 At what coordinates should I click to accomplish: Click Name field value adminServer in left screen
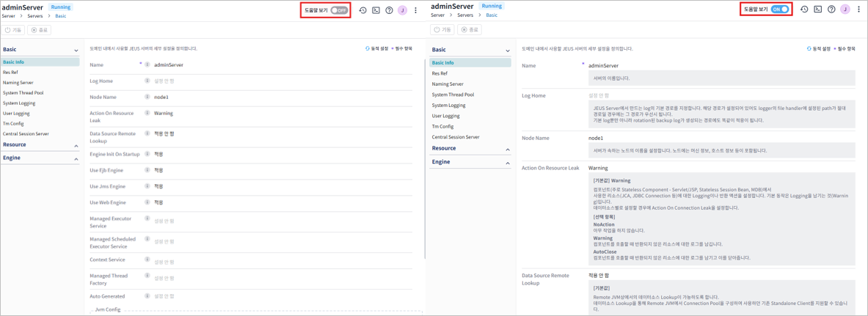coord(169,65)
